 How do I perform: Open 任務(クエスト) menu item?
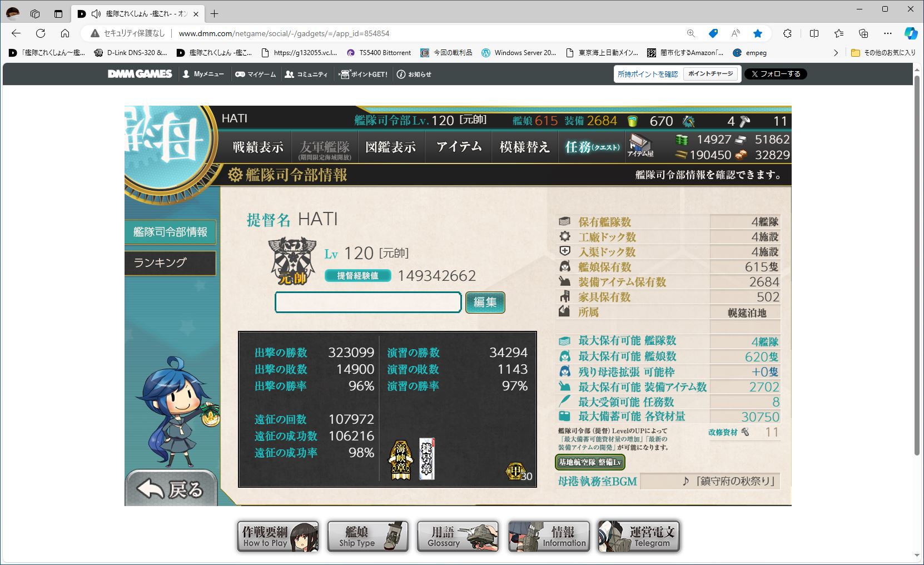click(592, 147)
